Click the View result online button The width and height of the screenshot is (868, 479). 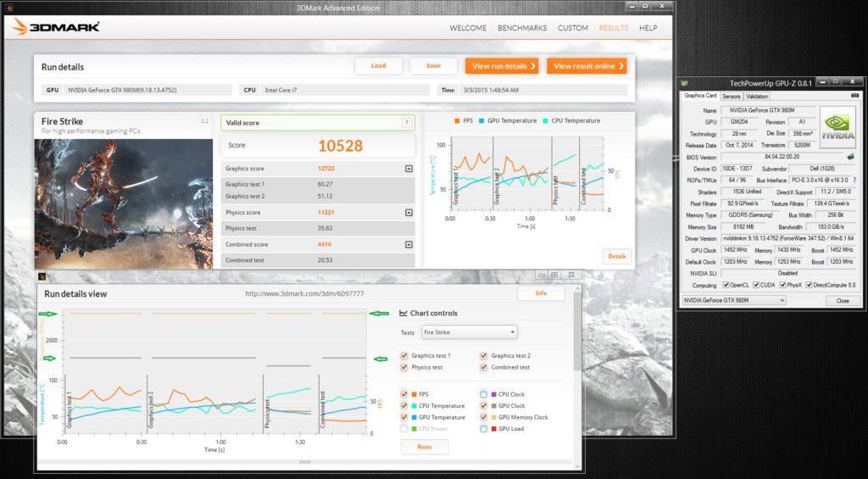587,66
